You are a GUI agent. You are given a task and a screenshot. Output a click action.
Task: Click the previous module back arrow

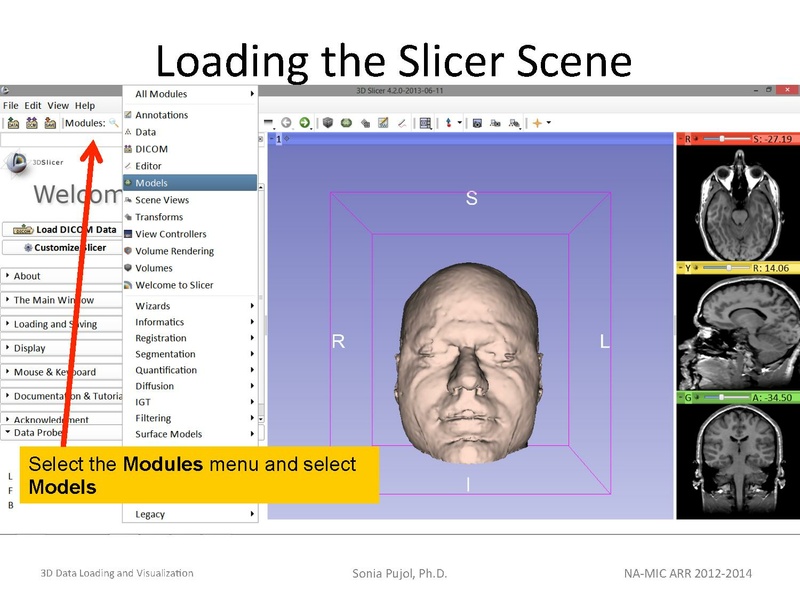point(286,122)
